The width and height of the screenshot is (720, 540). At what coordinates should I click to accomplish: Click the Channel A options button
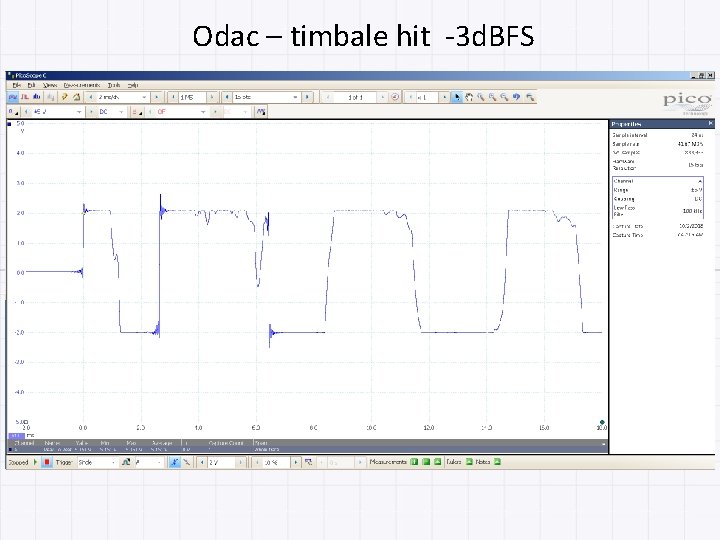13,112
